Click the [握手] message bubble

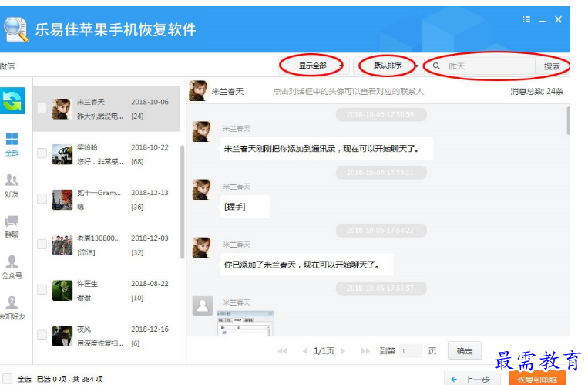point(244,207)
